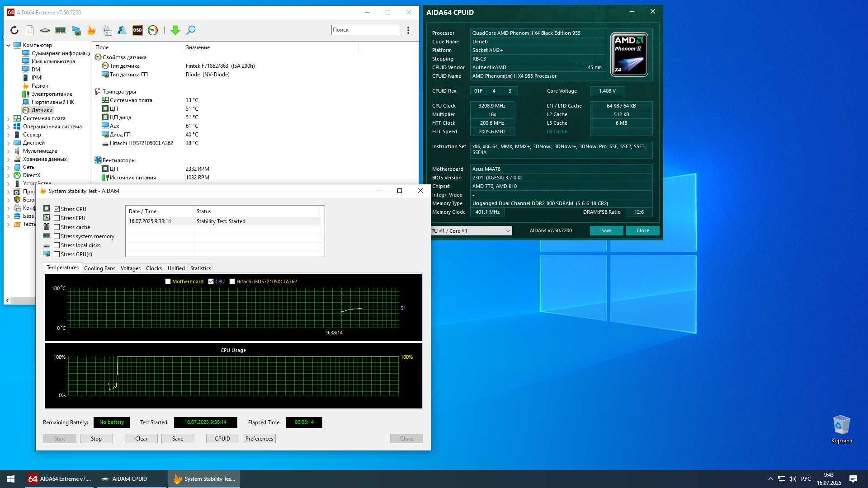The height and width of the screenshot is (488, 868).
Task: Enable Stress system memory checkbox
Action: (x=57, y=236)
